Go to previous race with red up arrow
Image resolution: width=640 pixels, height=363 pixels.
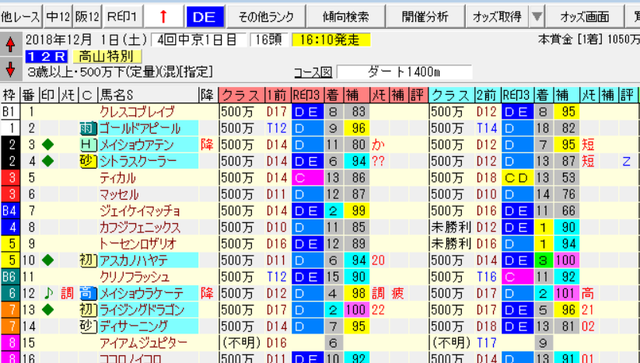[11, 44]
